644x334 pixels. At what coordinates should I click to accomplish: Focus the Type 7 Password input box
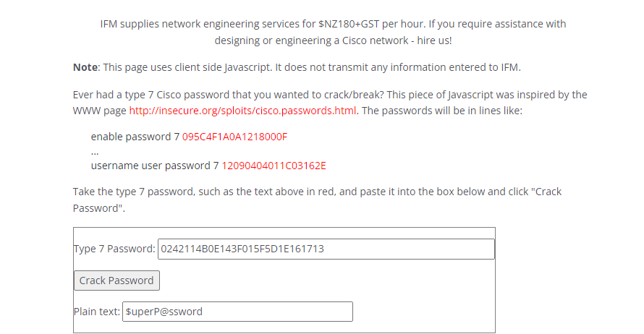pos(326,249)
